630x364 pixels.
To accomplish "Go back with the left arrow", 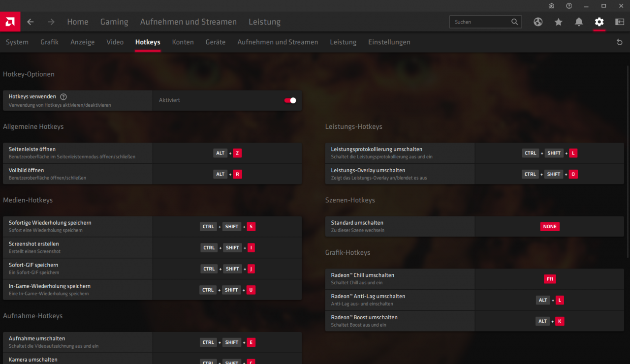I will 31,22.
